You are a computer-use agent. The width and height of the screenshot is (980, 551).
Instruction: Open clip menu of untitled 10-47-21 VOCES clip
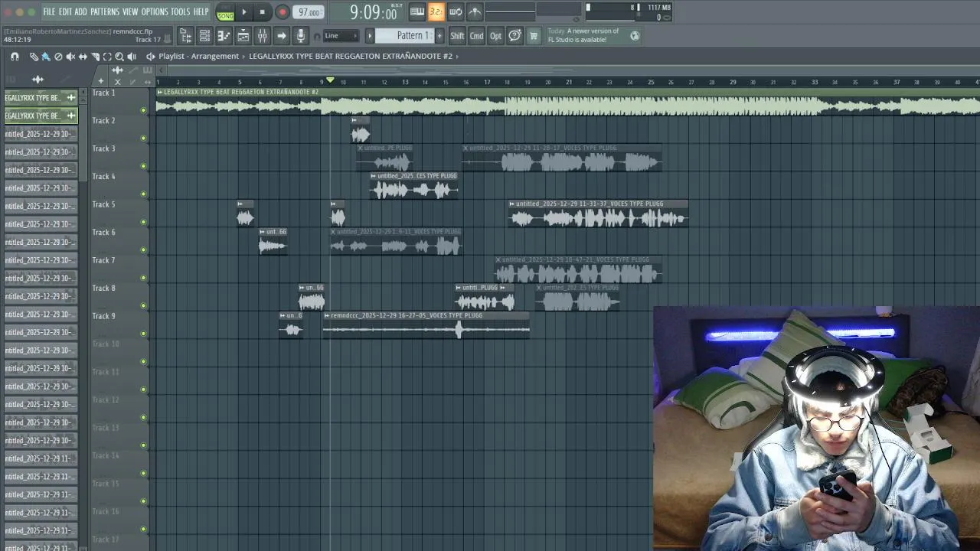tap(498, 260)
